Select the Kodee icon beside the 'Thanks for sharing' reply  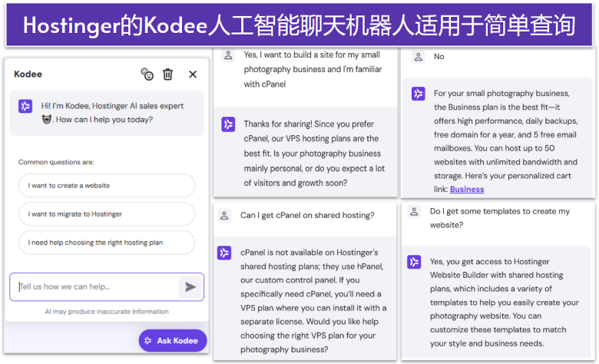click(228, 124)
